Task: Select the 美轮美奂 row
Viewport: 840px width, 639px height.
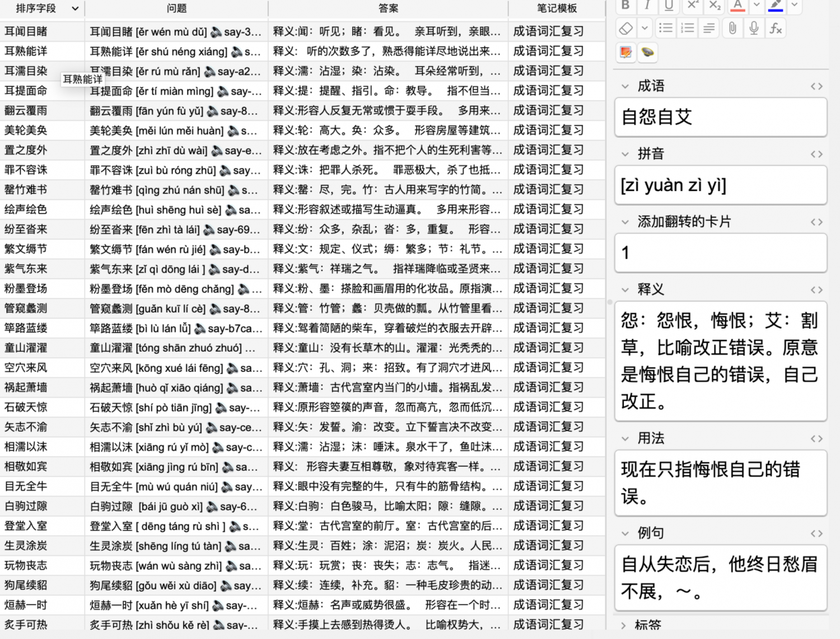Action: [x=302, y=130]
